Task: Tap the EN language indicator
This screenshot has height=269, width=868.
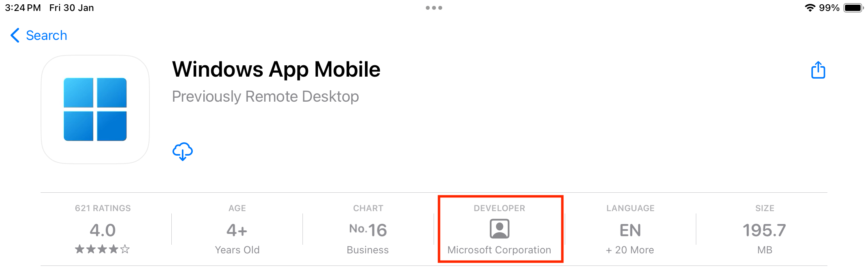Action: (x=630, y=230)
